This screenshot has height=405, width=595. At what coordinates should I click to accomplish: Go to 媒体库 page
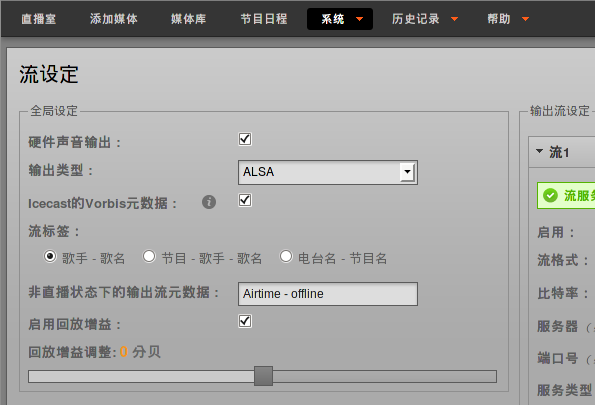click(189, 19)
